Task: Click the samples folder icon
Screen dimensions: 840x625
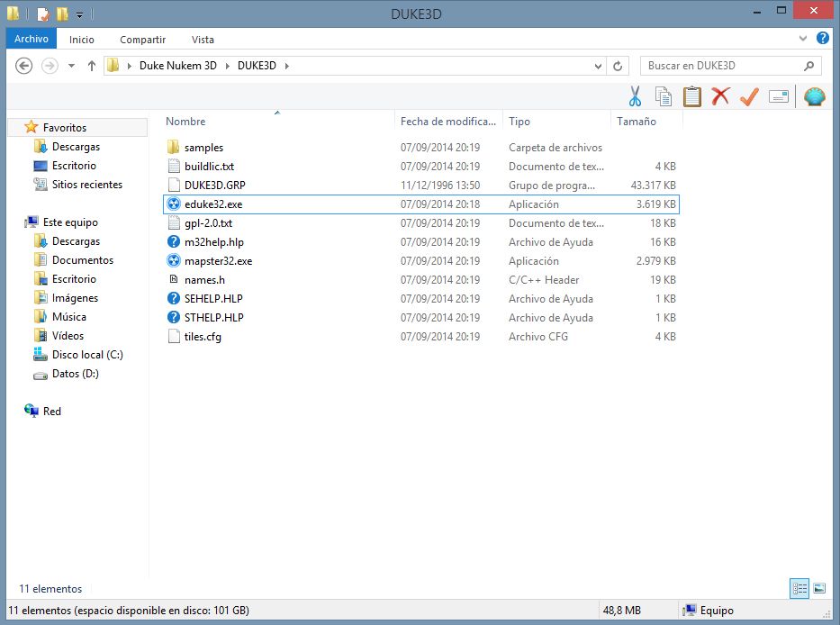Action: (173, 147)
